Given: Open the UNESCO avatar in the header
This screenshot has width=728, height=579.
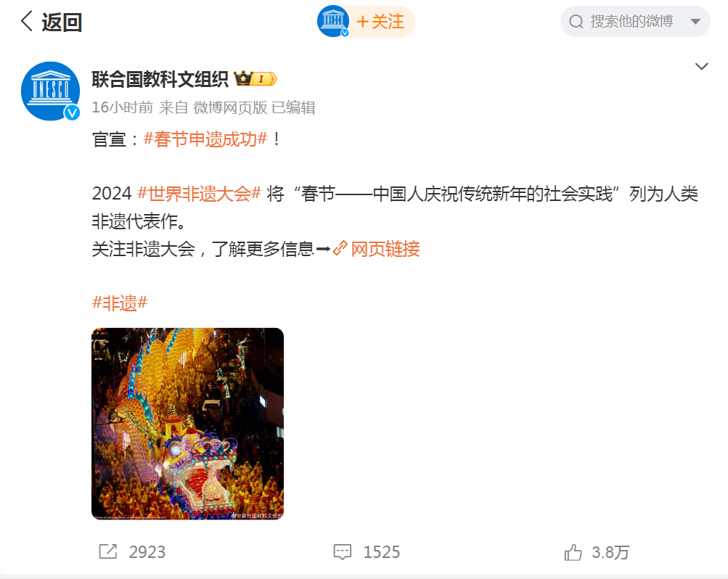Looking at the screenshot, I should click(333, 21).
